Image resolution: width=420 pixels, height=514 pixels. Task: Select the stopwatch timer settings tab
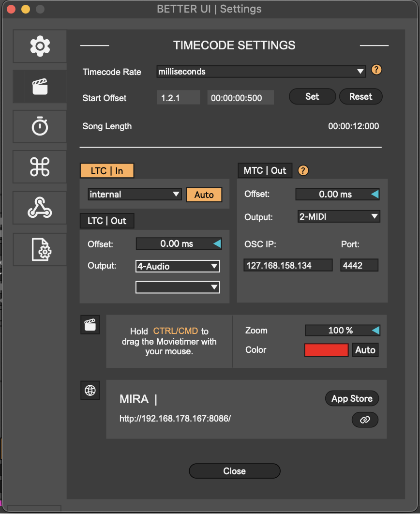(40, 127)
